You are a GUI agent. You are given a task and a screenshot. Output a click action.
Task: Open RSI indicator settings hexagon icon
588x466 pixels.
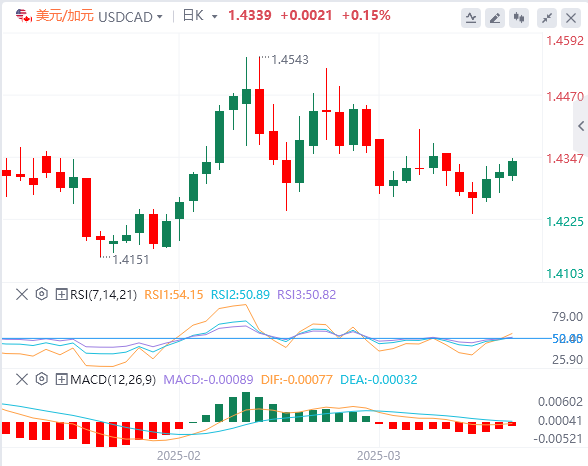click(x=42, y=294)
